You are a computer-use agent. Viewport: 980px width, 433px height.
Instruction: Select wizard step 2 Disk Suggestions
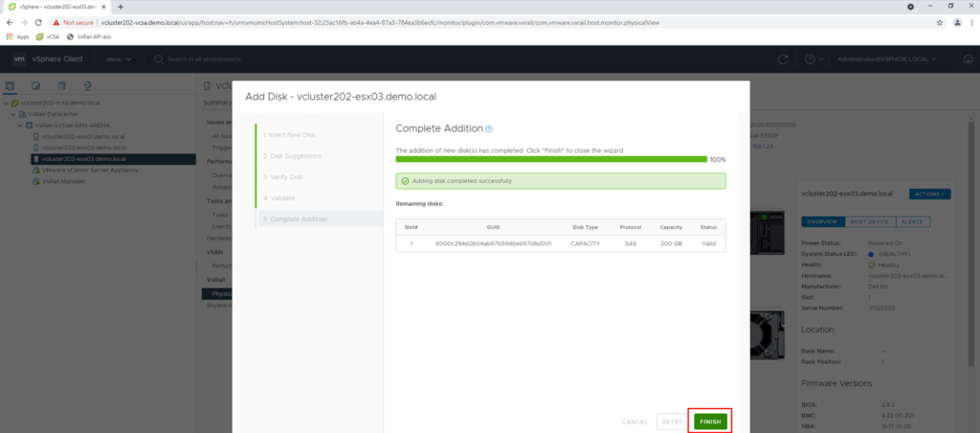(x=292, y=156)
